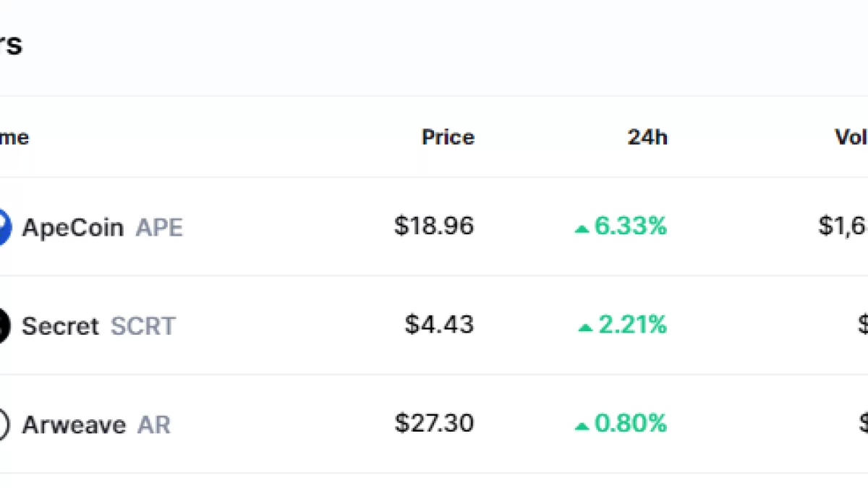Click the Name column header
The height and width of the screenshot is (488, 868).
(13, 137)
